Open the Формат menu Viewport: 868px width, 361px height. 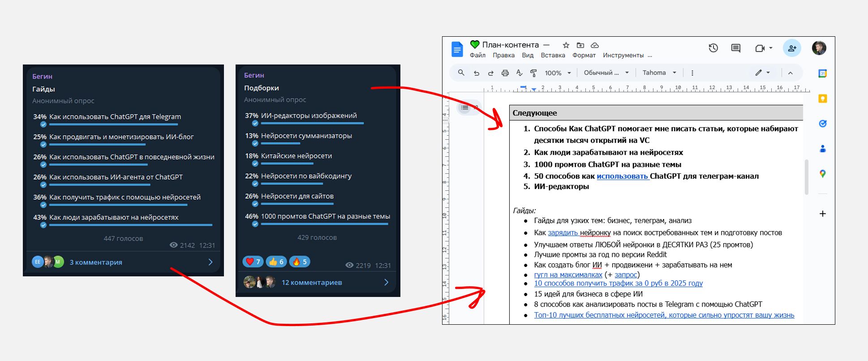pyautogui.click(x=584, y=55)
